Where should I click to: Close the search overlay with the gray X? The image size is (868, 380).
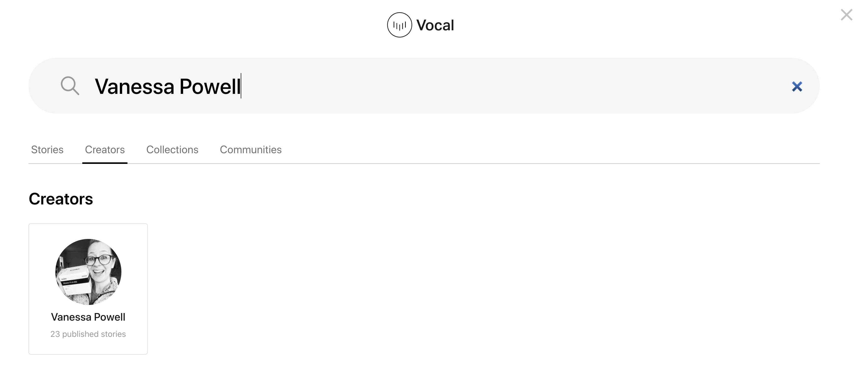[x=846, y=15]
